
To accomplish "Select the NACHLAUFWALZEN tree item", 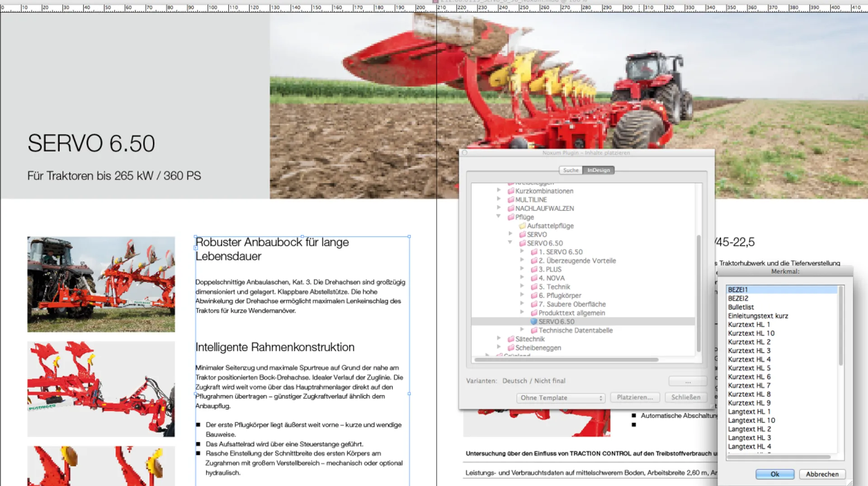I will [x=544, y=208].
